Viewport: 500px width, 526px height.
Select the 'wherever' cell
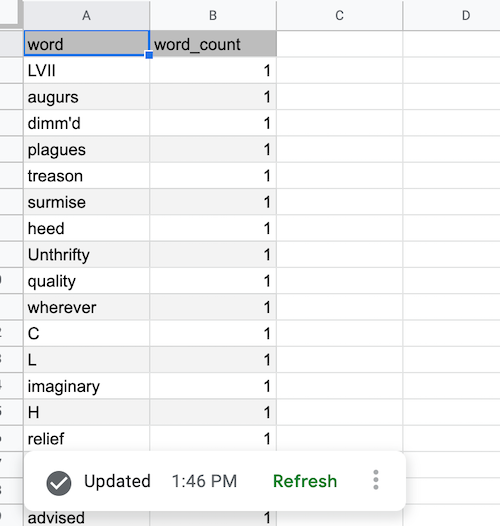[x=87, y=307]
